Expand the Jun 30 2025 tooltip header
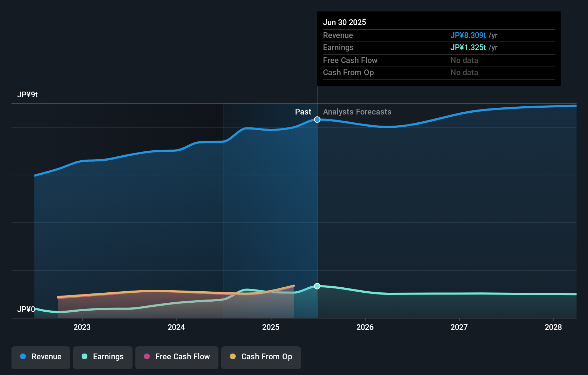The width and height of the screenshot is (588, 375). pyautogui.click(x=345, y=22)
